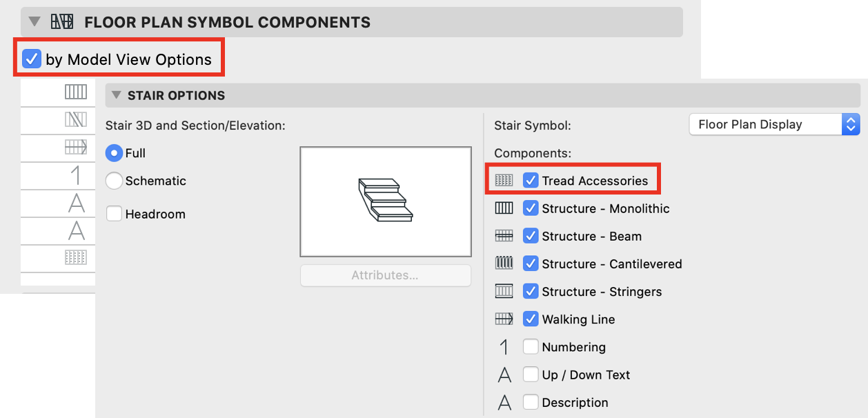Select the Schematic radio button
868x418 pixels.
[114, 181]
